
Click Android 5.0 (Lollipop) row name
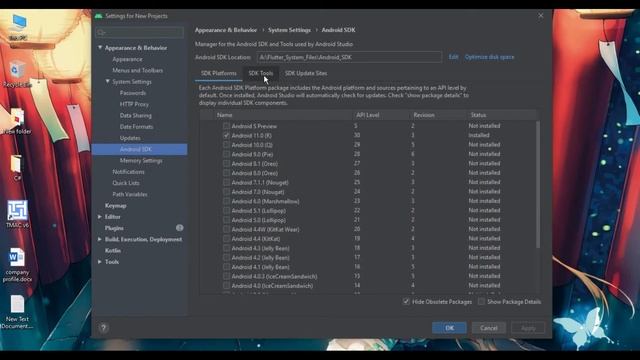coord(258,220)
